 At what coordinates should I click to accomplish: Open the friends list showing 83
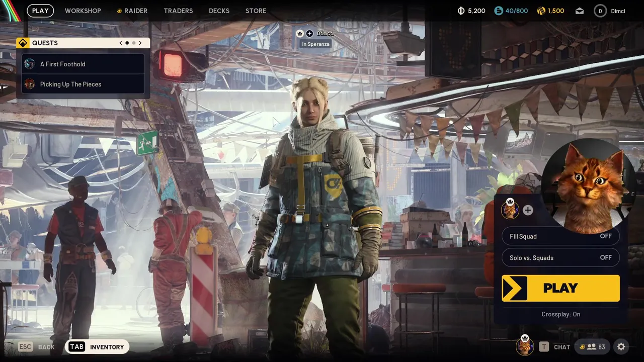(x=592, y=347)
